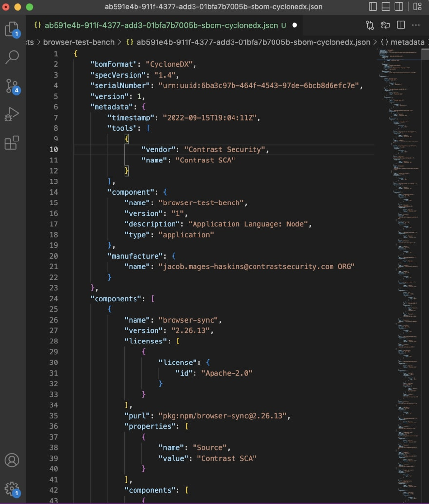Click the yellow macOS minimize traffic light

coord(19,7)
